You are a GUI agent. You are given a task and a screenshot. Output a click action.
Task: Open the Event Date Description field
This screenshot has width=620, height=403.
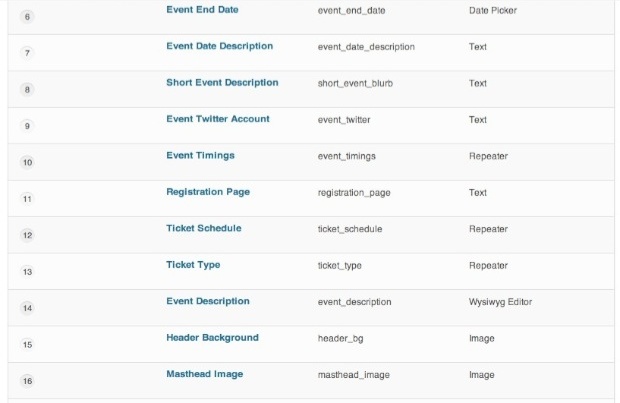219,46
